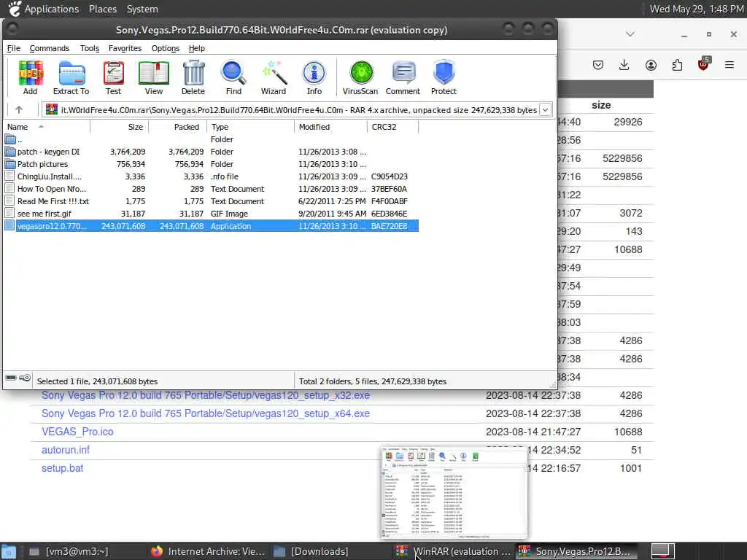
Task: Click the clock in the top panel
Action: pyautogui.click(x=697, y=9)
